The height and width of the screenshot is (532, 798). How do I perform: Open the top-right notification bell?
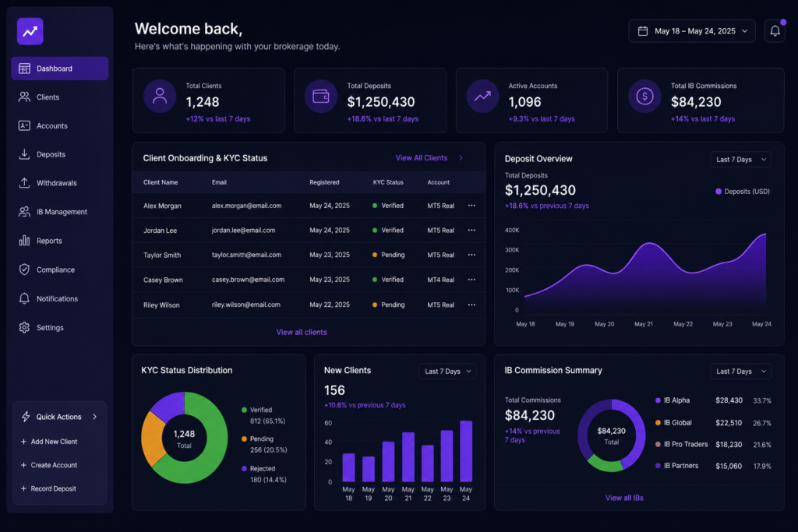point(775,31)
